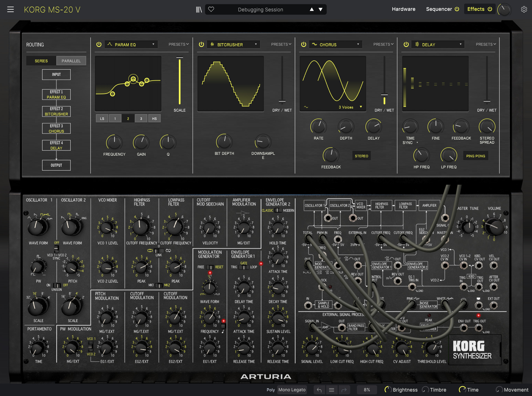
Task: Click Effect 1 PARAM EQ routing box
Action: coord(56,94)
